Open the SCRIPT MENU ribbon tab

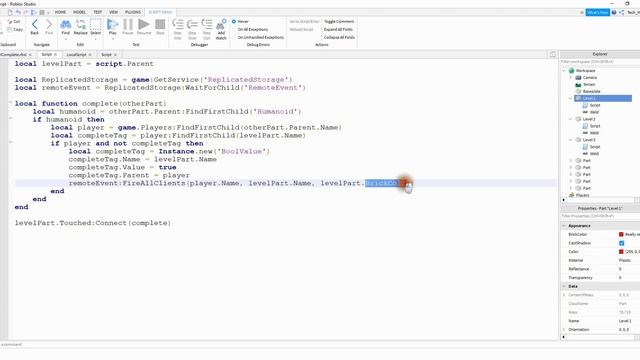(x=160, y=12)
